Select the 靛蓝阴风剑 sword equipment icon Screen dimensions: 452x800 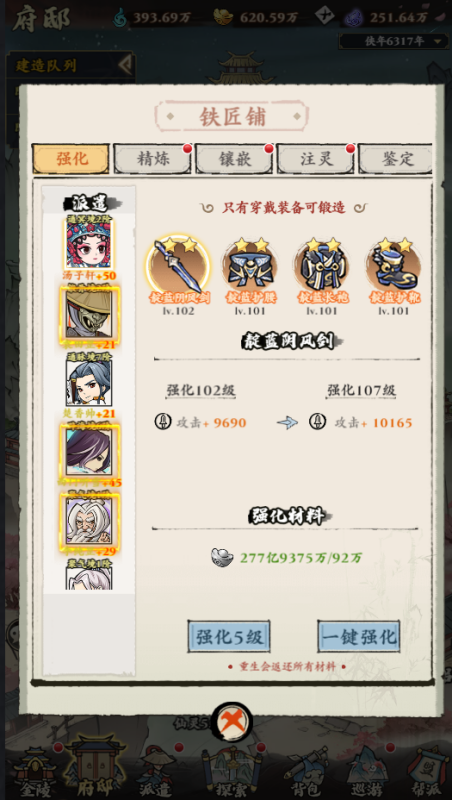point(178,264)
